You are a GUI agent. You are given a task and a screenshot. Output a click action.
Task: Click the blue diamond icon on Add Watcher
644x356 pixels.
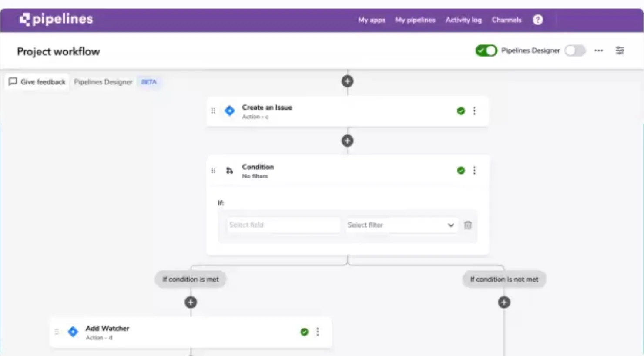coord(73,332)
